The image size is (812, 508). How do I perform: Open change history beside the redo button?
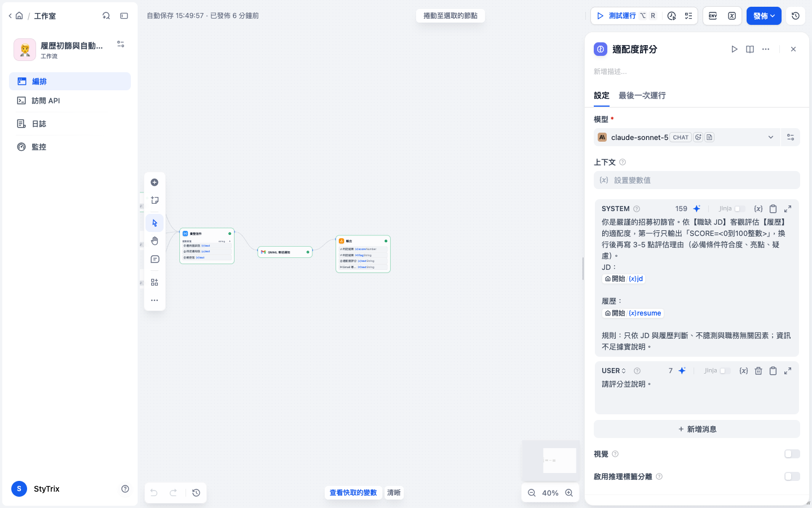(x=196, y=493)
